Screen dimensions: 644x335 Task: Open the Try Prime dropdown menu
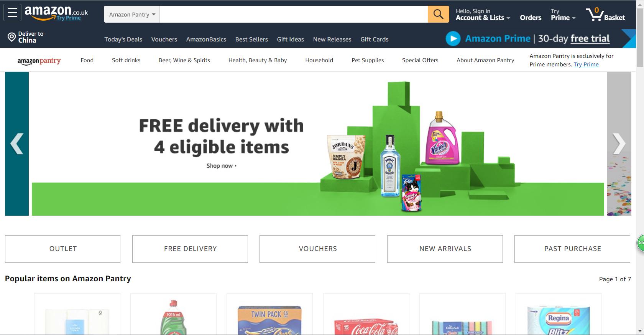pyautogui.click(x=563, y=14)
